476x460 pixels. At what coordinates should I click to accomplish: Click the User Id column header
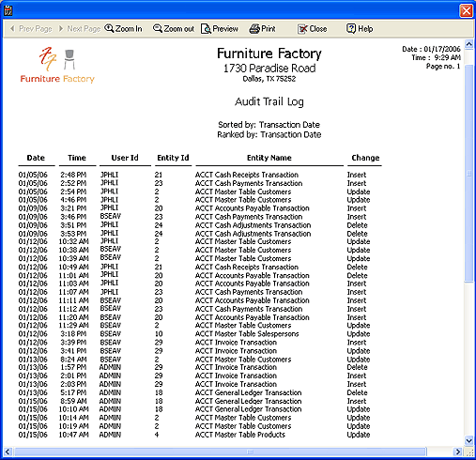125,158
